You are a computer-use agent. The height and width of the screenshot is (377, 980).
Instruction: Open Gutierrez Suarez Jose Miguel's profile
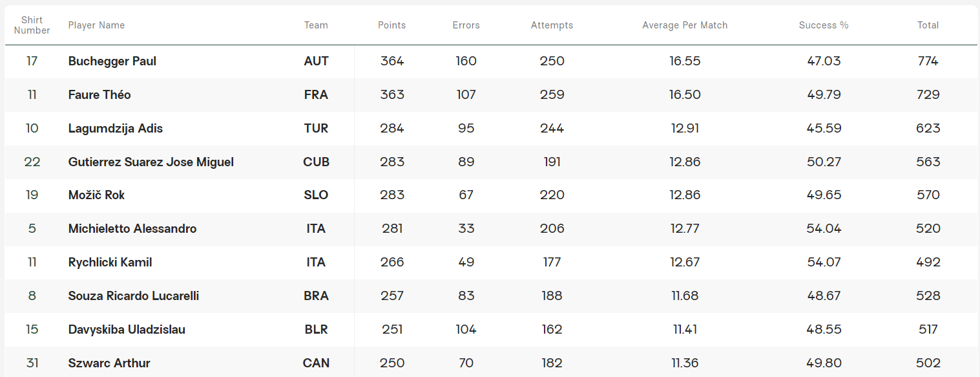[x=151, y=162]
